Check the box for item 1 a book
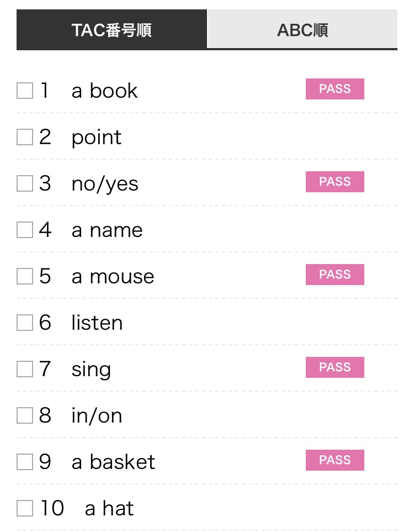 tap(25, 91)
